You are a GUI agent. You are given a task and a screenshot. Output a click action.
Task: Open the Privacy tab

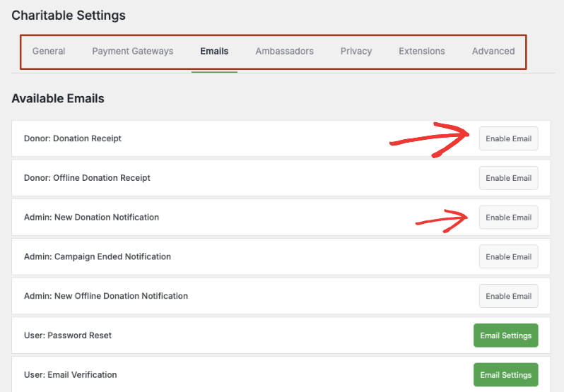click(x=356, y=52)
